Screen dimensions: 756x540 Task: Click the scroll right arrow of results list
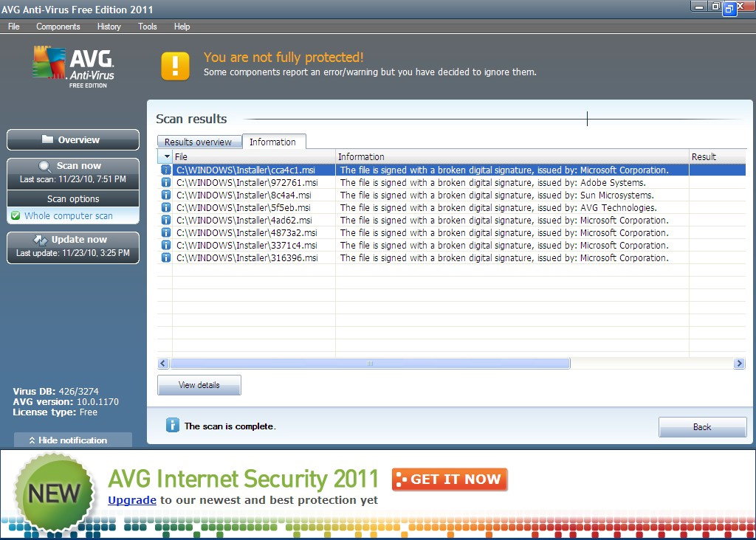(738, 363)
